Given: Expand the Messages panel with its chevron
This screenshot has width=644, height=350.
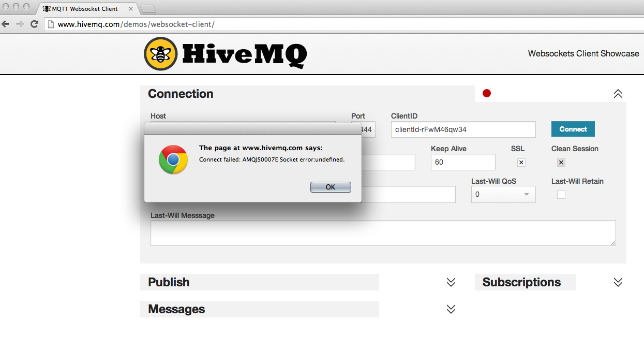Looking at the screenshot, I should (451, 309).
